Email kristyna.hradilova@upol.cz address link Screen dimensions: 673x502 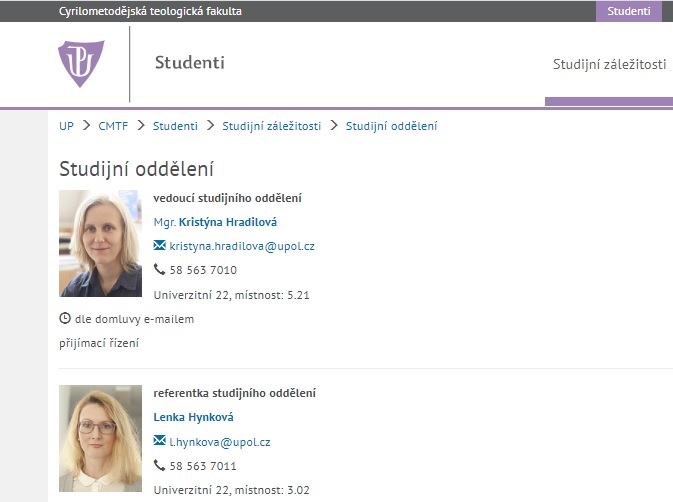(242, 246)
